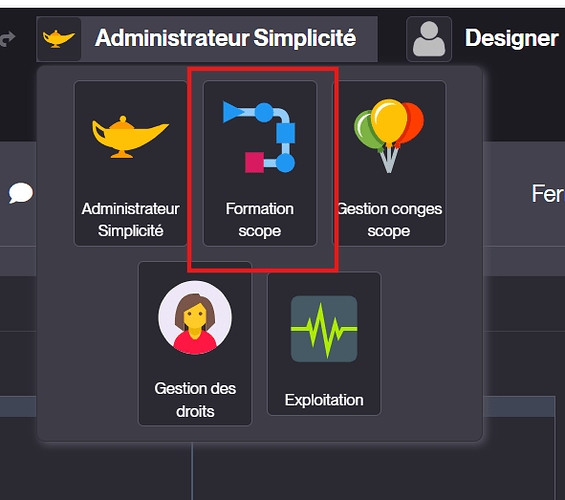The image size is (565, 500).
Task: Open the white speech bubble icon
Action: [x=21, y=193]
